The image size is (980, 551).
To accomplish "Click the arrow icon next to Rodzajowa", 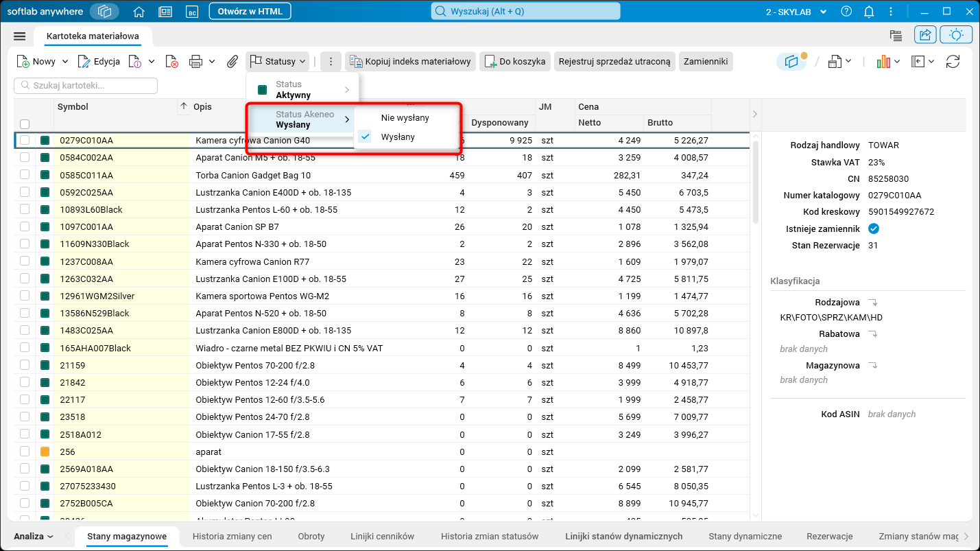I will 873,302.
